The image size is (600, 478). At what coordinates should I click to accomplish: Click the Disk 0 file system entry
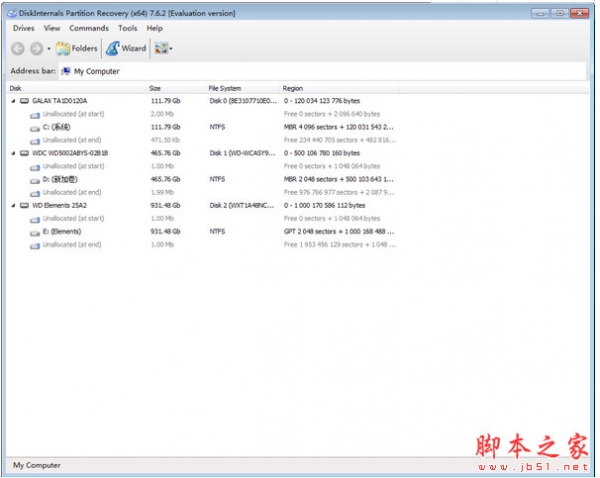tap(243, 101)
